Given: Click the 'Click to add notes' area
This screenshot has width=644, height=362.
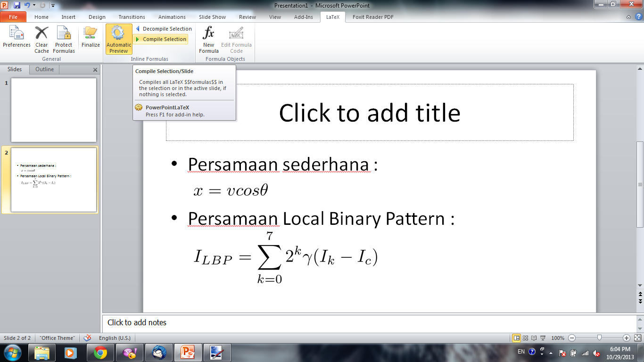Looking at the screenshot, I should 137,322.
